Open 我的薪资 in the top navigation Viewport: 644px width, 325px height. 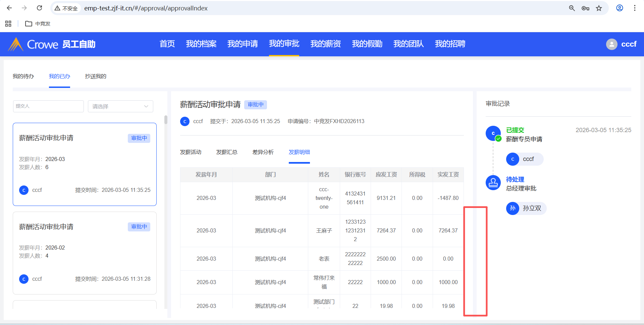tap(325, 44)
